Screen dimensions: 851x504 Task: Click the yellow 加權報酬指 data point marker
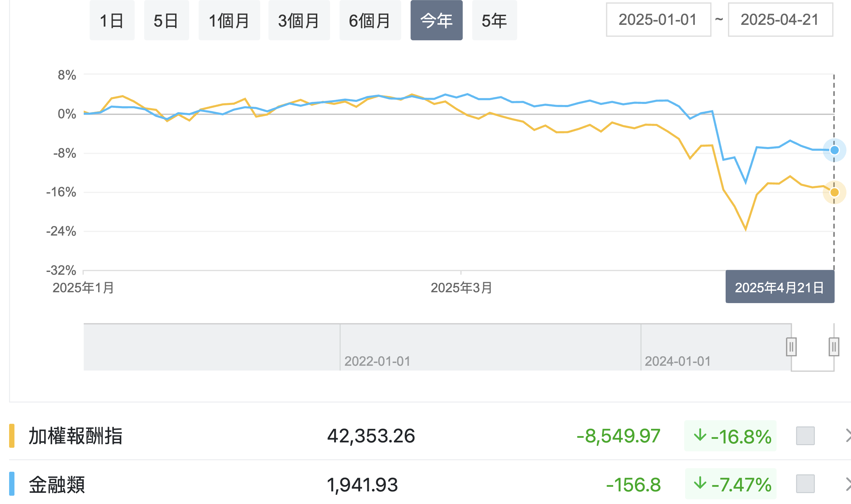click(835, 192)
